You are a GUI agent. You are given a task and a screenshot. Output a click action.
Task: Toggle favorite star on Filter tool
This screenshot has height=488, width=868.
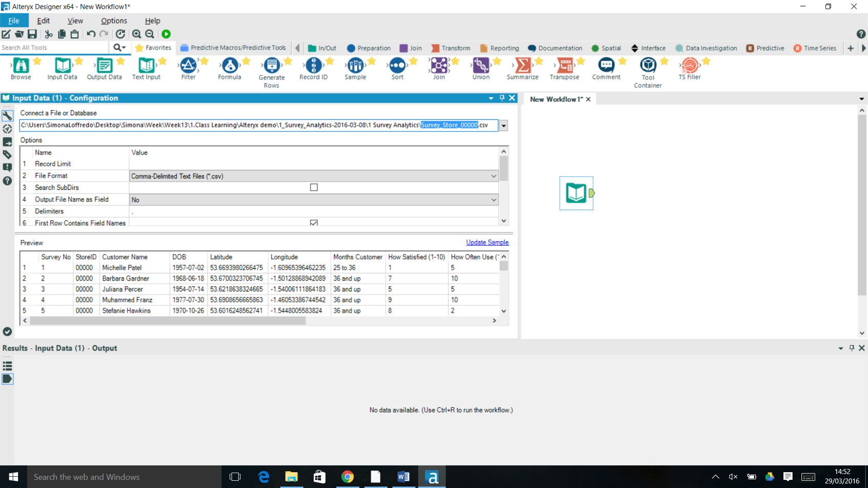pos(204,61)
